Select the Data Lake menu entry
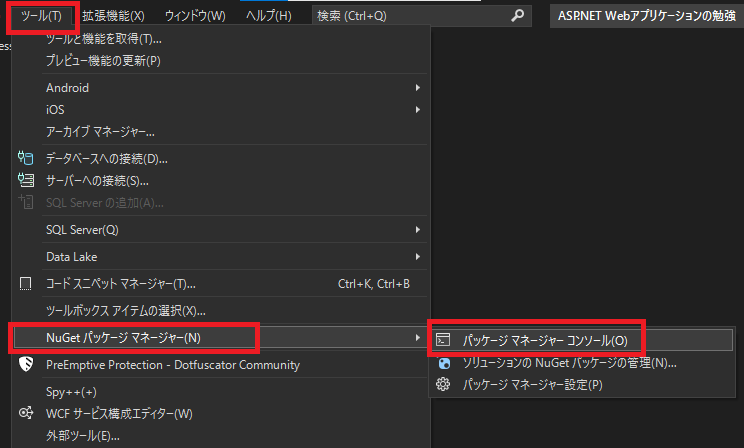Viewport: 744px width, 448px height. pos(72,257)
